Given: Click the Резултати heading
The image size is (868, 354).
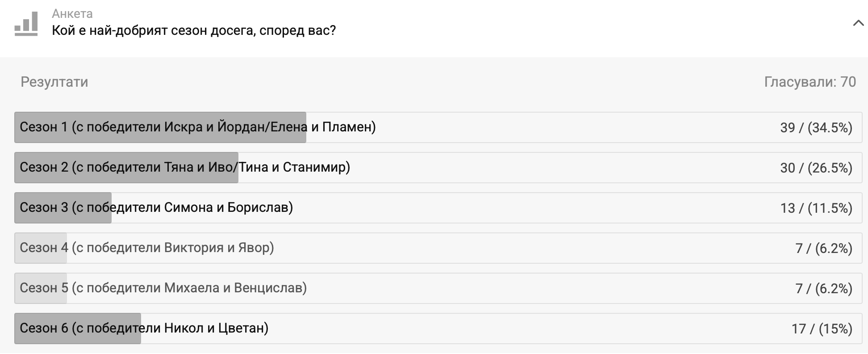Looking at the screenshot, I should tap(54, 82).
